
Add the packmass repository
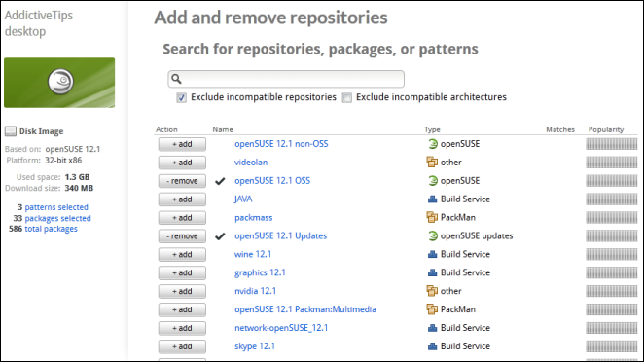[x=182, y=218]
